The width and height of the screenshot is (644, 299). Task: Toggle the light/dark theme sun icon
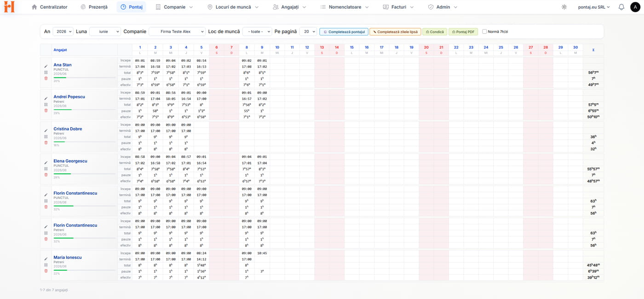tap(564, 7)
